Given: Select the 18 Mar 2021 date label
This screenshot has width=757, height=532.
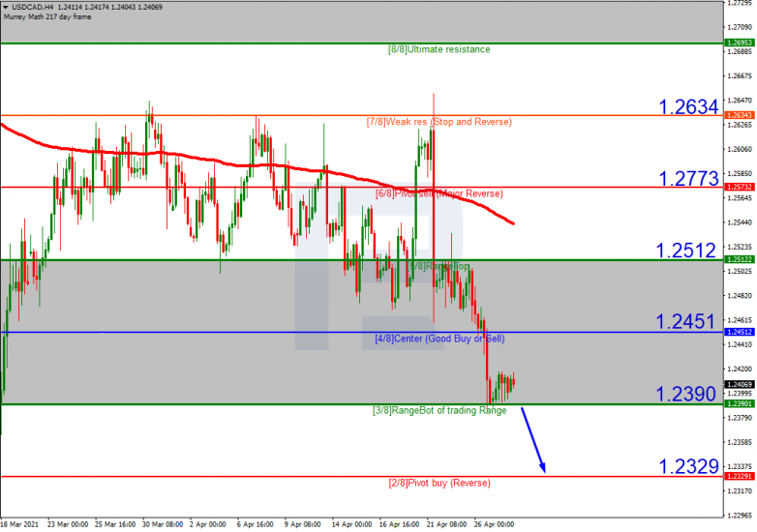Looking at the screenshot, I should tap(19, 524).
